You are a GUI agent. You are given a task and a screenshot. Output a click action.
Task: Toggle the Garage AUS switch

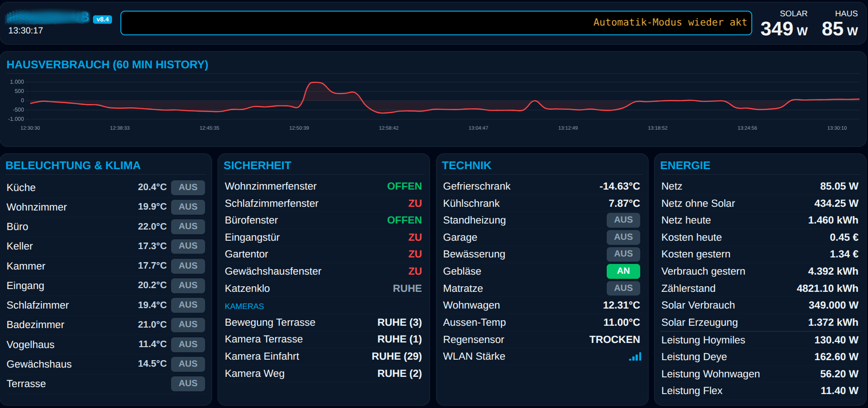pyautogui.click(x=623, y=237)
